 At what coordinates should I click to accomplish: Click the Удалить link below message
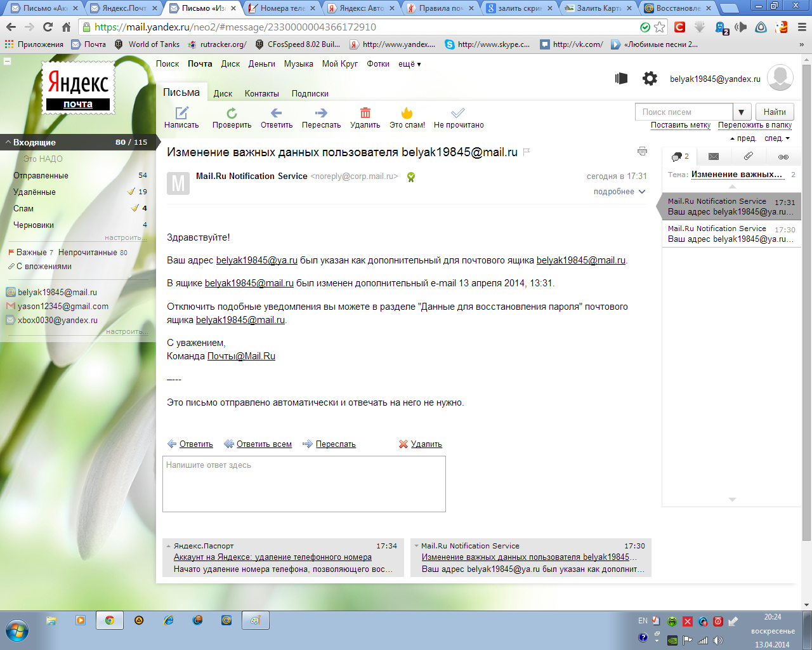(426, 444)
